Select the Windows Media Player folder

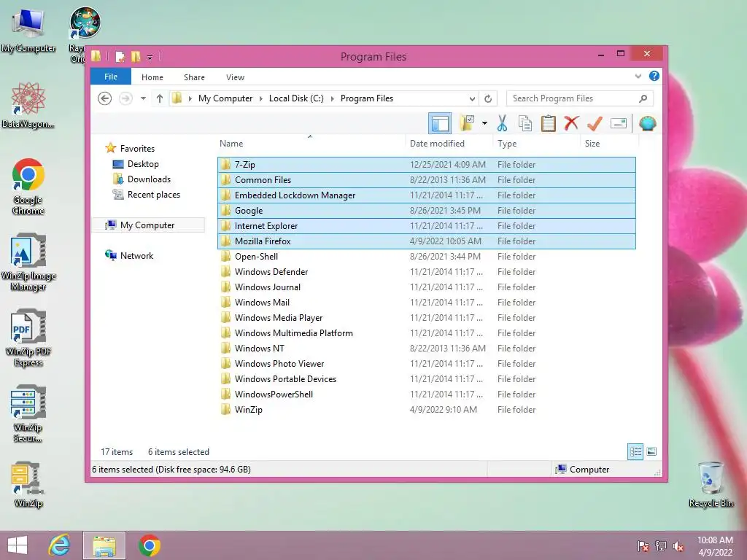pyautogui.click(x=426, y=318)
